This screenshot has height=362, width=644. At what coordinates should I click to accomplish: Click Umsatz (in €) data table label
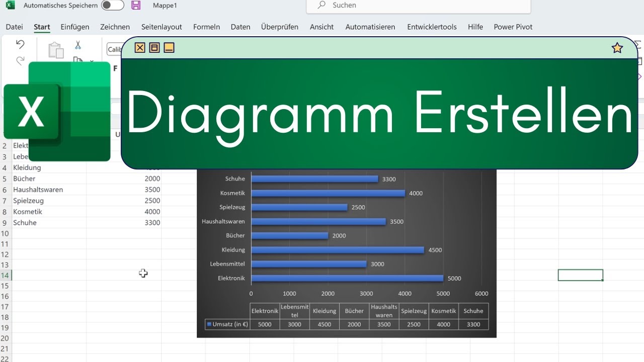coord(230,324)
